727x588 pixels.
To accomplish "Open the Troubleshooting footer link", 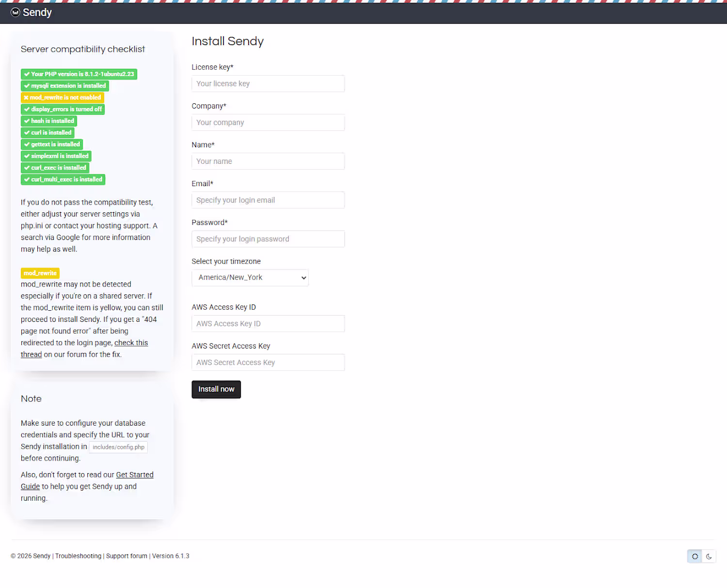I will click(x=79, y=556).
